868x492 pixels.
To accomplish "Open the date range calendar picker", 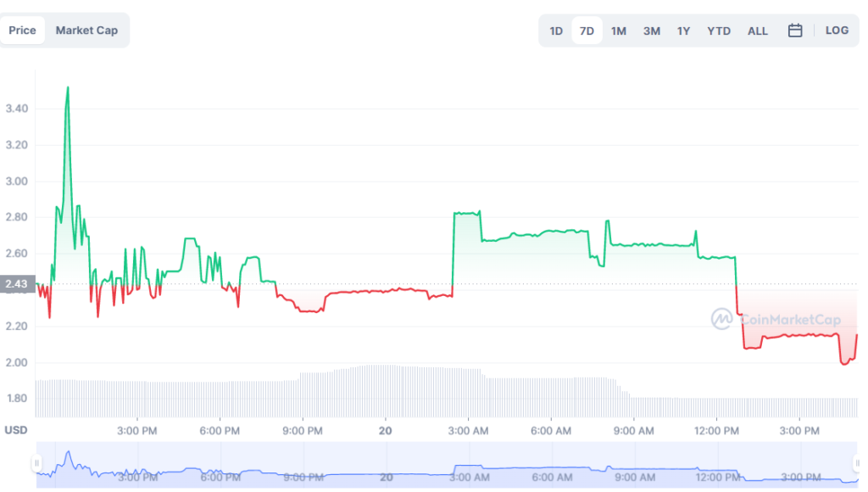I will (x=794, y=30).
